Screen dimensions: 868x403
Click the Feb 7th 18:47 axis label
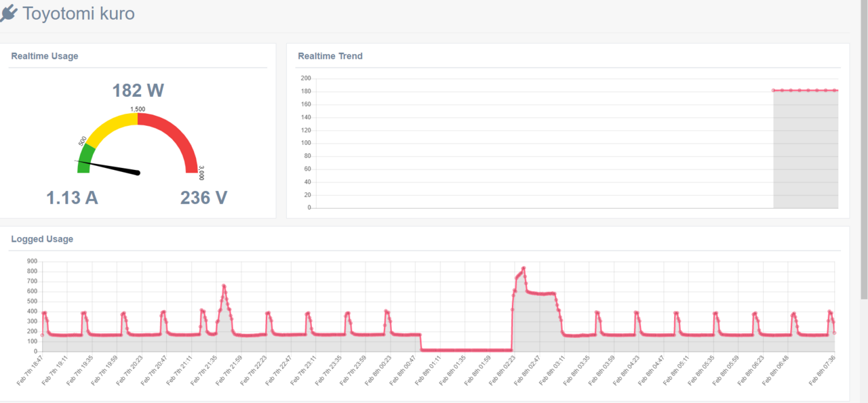click(x=31, y=370)
